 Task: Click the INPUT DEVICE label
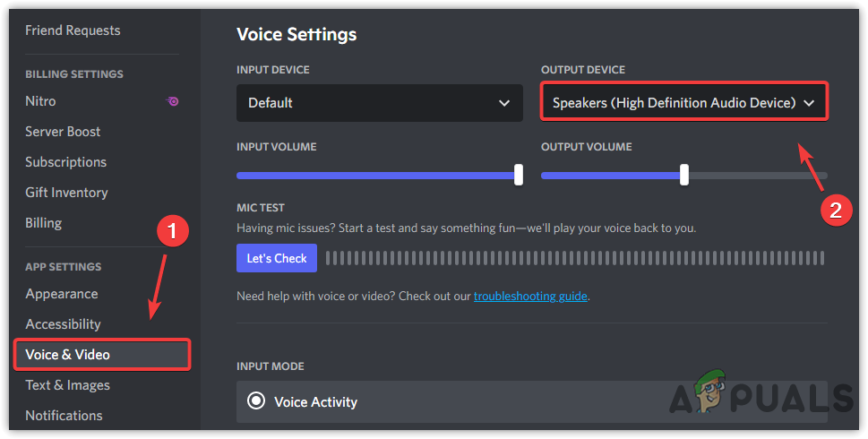coord(273,70)
